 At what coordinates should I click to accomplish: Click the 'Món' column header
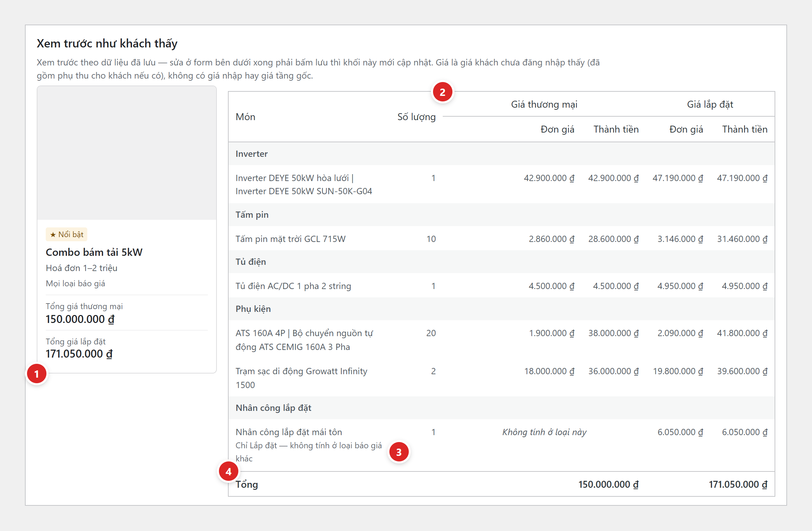pos(245,117)
